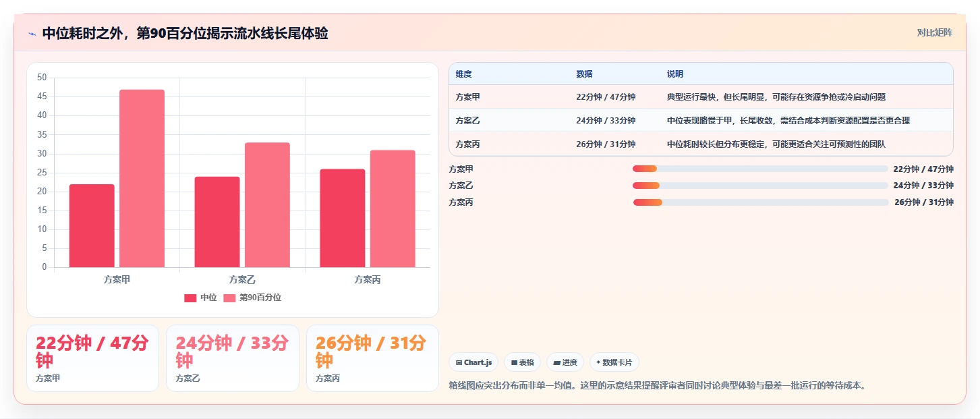The width and height of the screenshot is (980, 419).
Task: Click the description starting 典型运行最快
Action: (776, 97)
